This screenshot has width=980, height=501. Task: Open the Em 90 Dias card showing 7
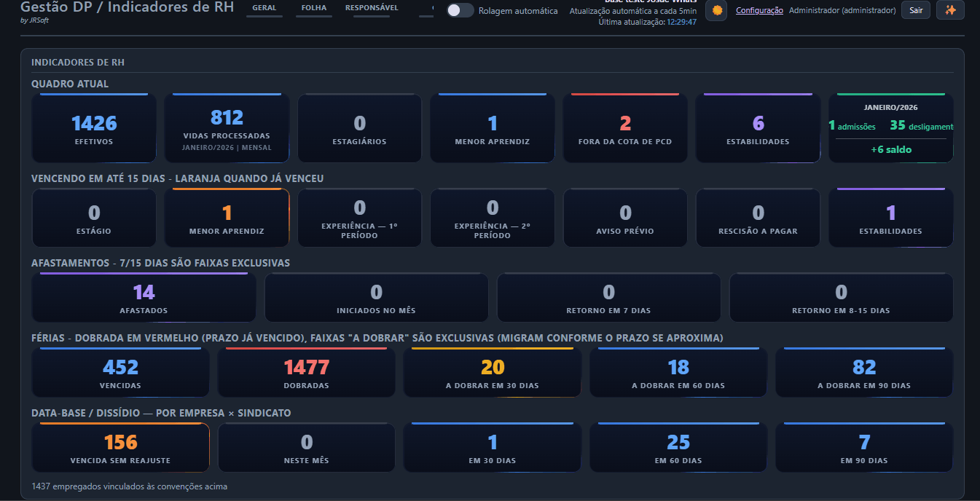864,447
